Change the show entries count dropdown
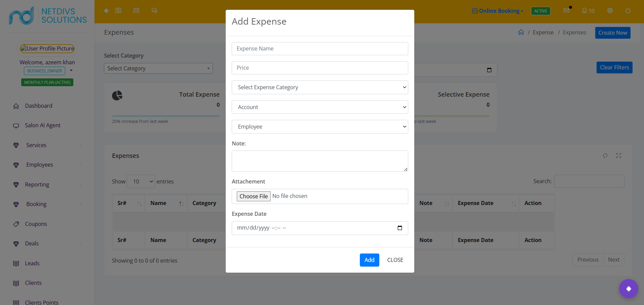Image resolution: width=644 pixels, height=305 pixels. [x=141, y=181]
